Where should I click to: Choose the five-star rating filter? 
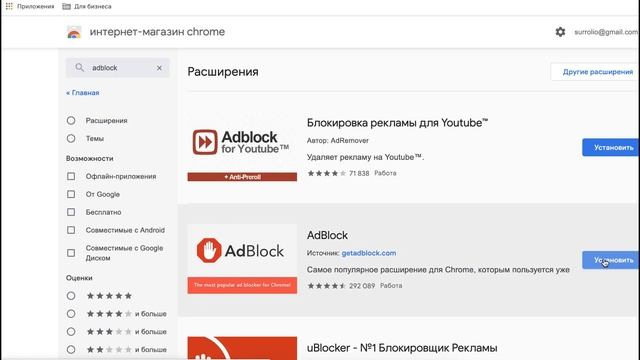coord(71,296)
